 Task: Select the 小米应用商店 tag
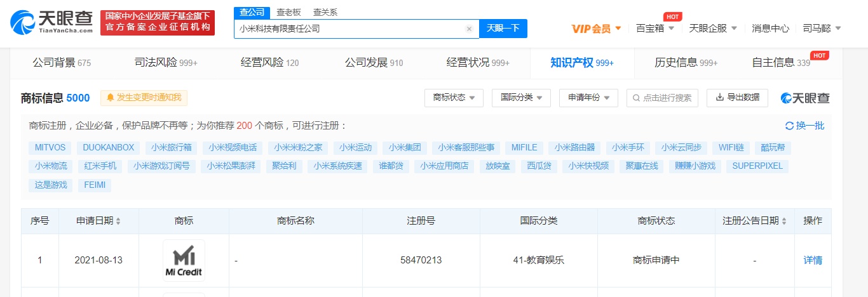(x=444, y=166)
